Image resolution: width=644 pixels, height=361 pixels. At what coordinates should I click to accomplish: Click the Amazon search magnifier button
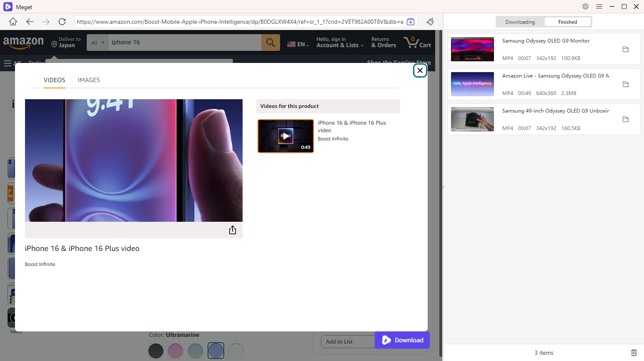point(271,42)
